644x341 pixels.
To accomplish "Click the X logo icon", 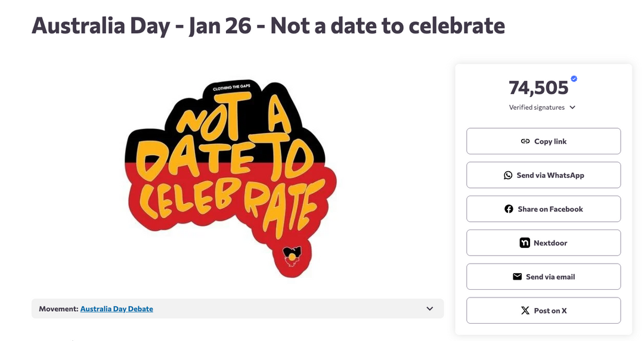I will [525, 311].
